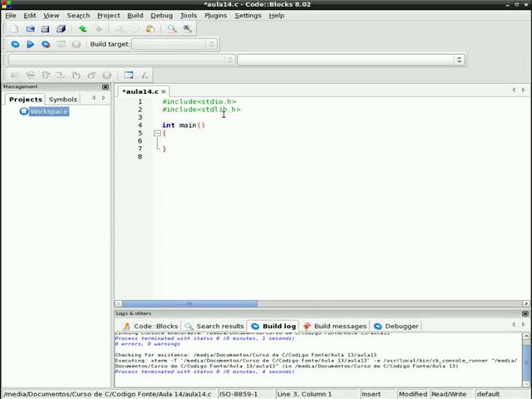532x399 pixels.
Task: Build the program with the gear icon
Action: [x=15, y=44]
